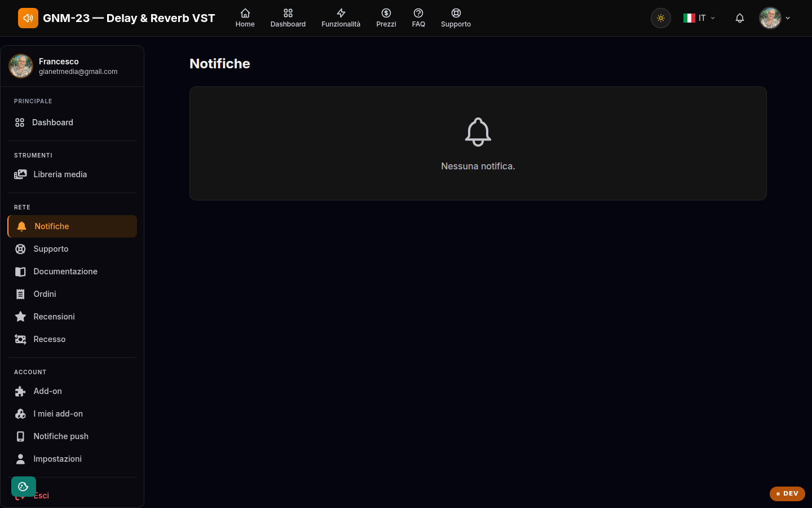Screen dimensions: 812x508
Task: Click the Recesso refund icon
Action: coord(20,339)
